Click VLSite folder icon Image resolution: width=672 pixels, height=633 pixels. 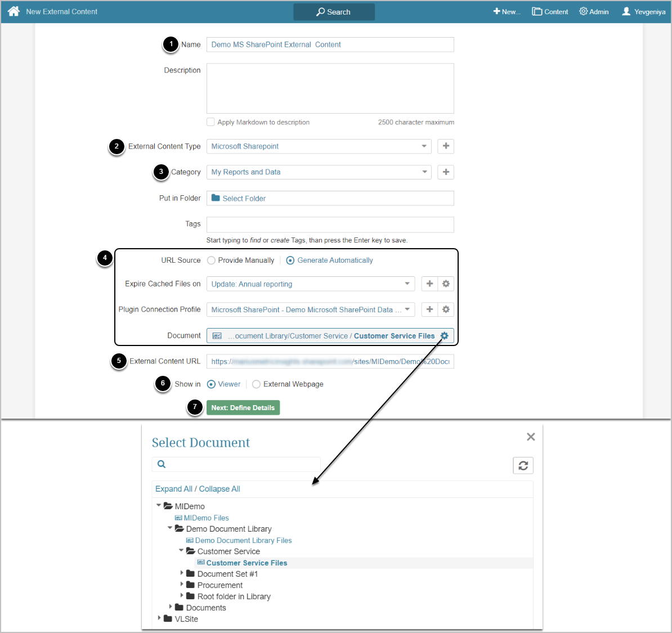[x=168, y=618]
